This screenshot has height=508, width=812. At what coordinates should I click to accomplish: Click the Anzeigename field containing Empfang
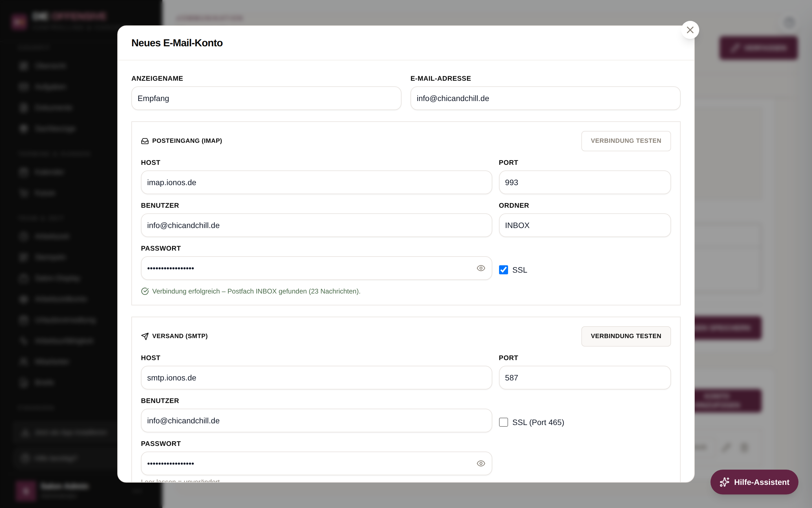[x=266, y=98]
